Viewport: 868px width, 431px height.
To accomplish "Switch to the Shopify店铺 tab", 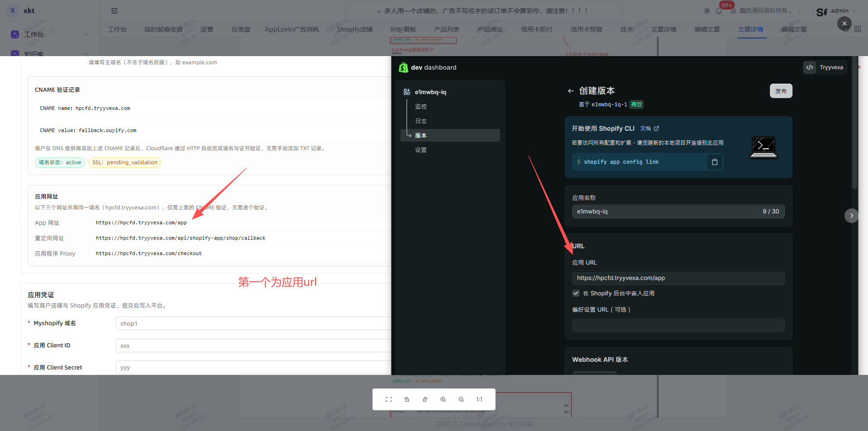I will (x=355, y=29).
